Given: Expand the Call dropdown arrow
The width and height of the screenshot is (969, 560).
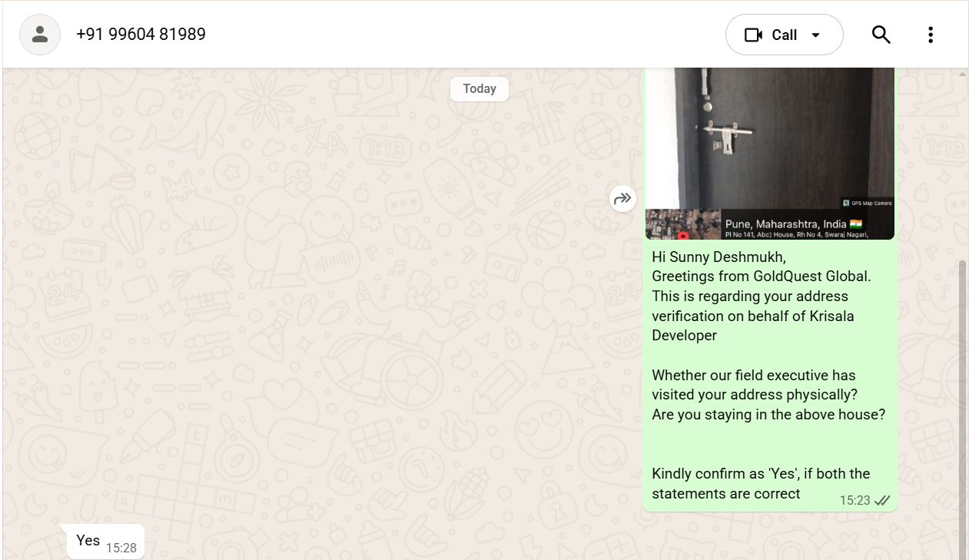Looking at the screenshot, I should [816, 35].
